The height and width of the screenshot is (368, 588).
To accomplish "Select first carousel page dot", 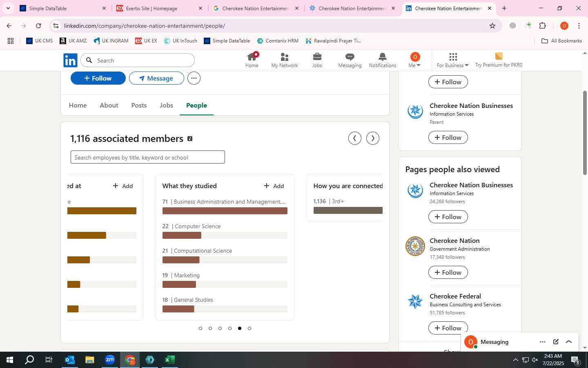I will pos(200,328).
